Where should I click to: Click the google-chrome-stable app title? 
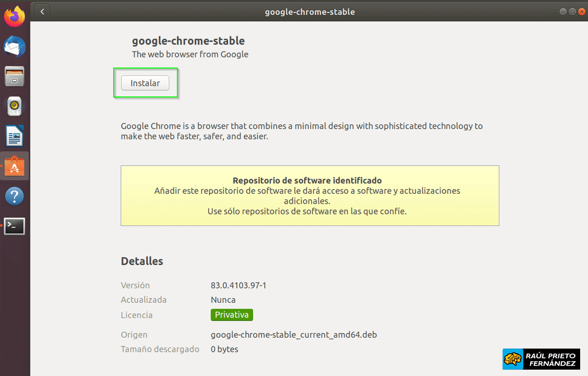click(x=188, y=41)
